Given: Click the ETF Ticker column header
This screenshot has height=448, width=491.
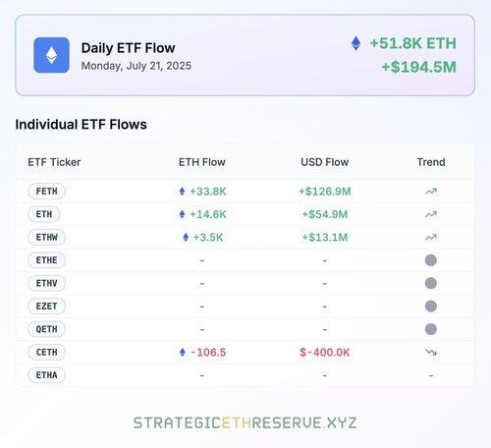Looking at the screenshot, I should 54,162.
